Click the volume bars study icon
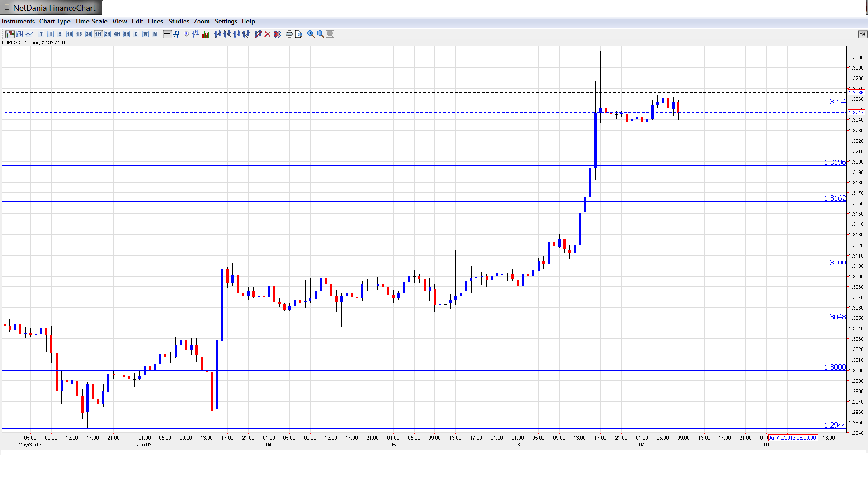This screenshot has height=488, width=868. [205, 34]
